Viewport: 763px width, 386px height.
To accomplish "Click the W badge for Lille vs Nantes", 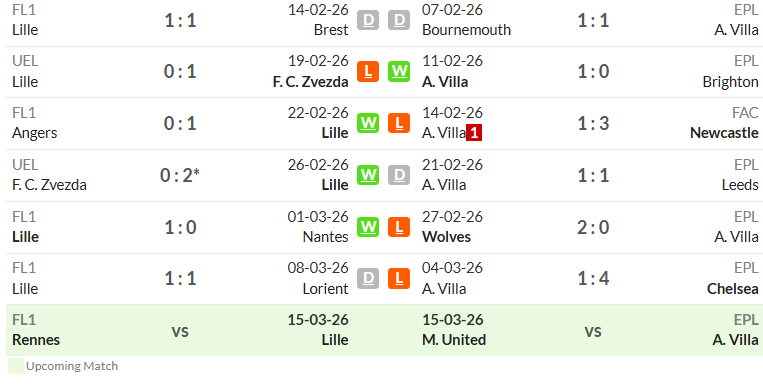I will 368,227.
